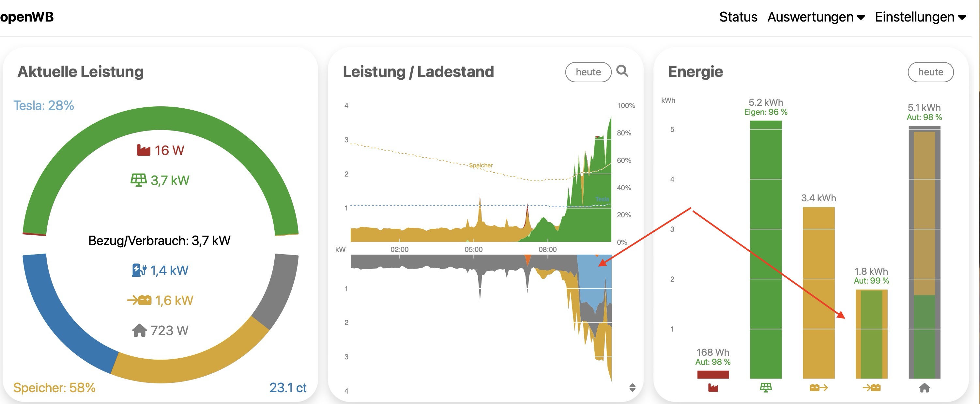
Task: Click the charging station icon beside 1,4 kW
Action: coord(139,270)
